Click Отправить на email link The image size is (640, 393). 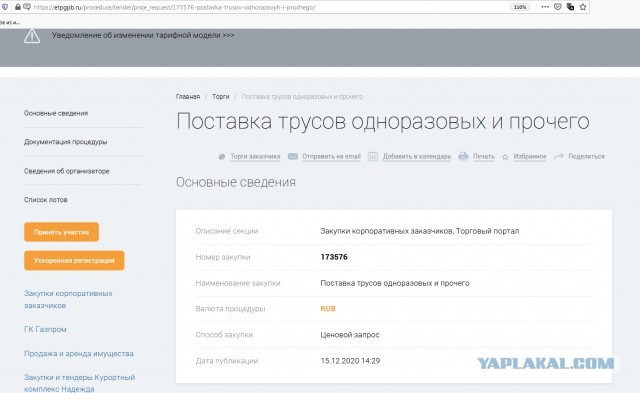pyautogui.click(x=331, y=156)
